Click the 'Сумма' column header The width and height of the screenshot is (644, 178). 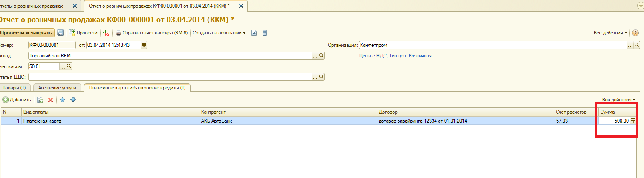point(618,112)
